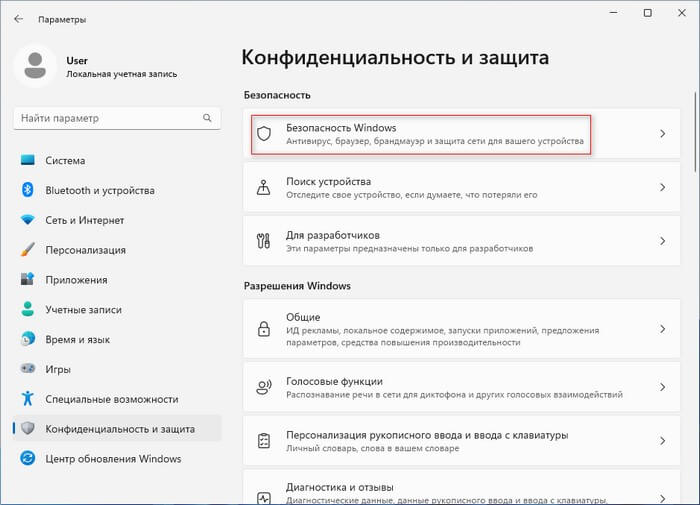The image size is (700, 505).
Task: Select Сеть и Интернет in sidebar
Action: pyautogui.click(x=117, y=220)
